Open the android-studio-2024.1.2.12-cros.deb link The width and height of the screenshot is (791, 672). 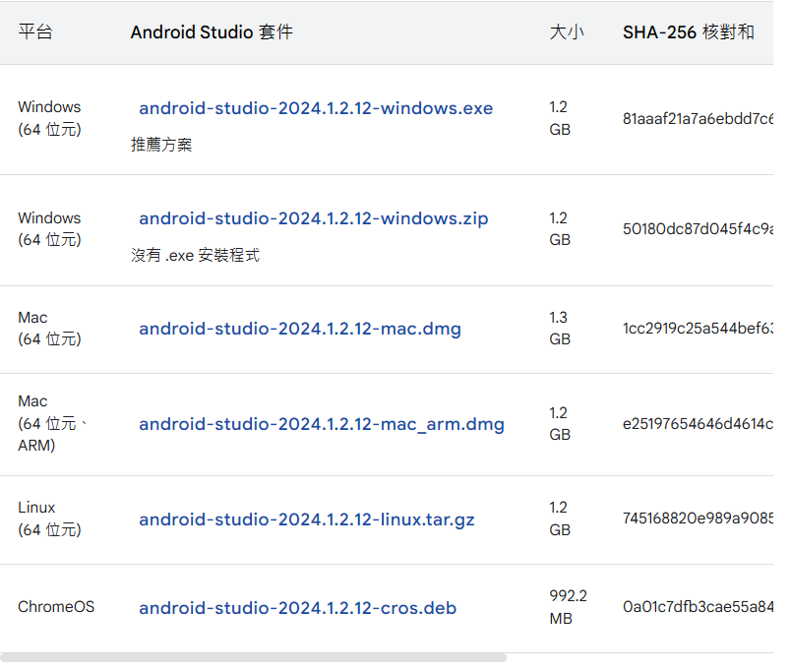(x=298, y=608)
